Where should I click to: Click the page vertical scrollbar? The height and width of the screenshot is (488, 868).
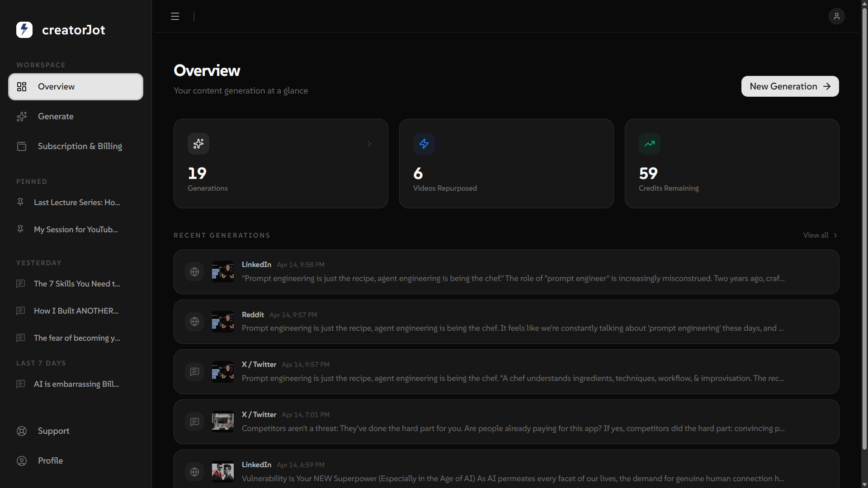(864, 226)
